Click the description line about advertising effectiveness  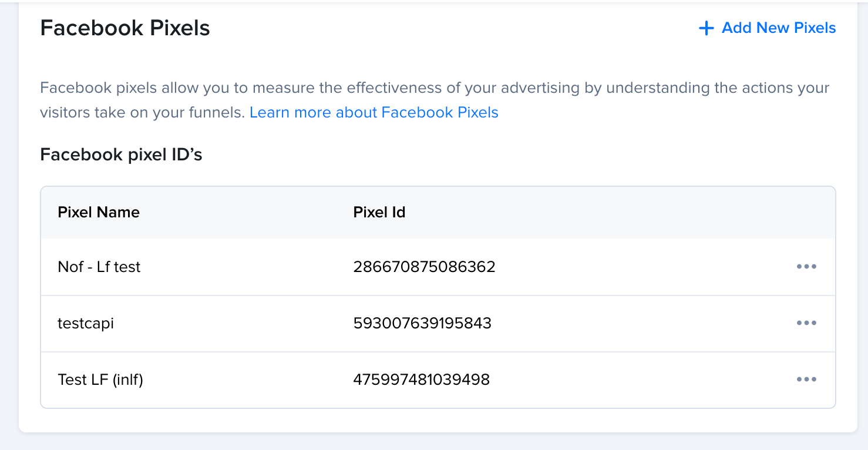[x=435, y=88]
